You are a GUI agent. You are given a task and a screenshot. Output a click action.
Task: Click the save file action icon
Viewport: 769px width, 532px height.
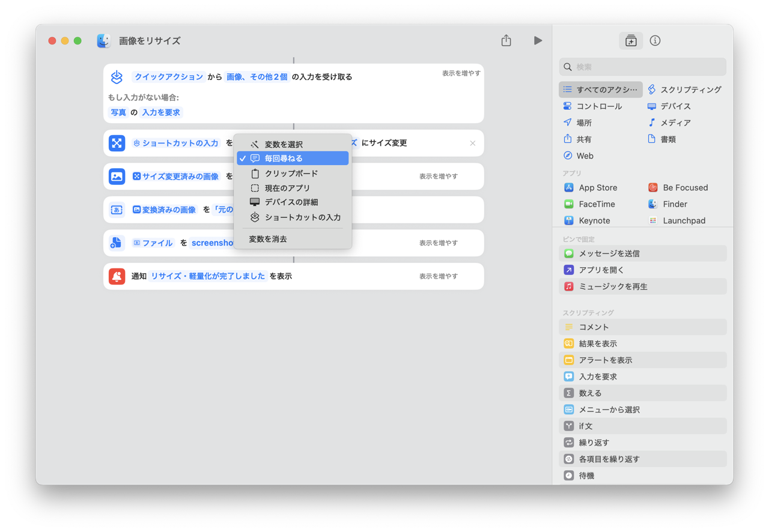click(x=117, y=243)
